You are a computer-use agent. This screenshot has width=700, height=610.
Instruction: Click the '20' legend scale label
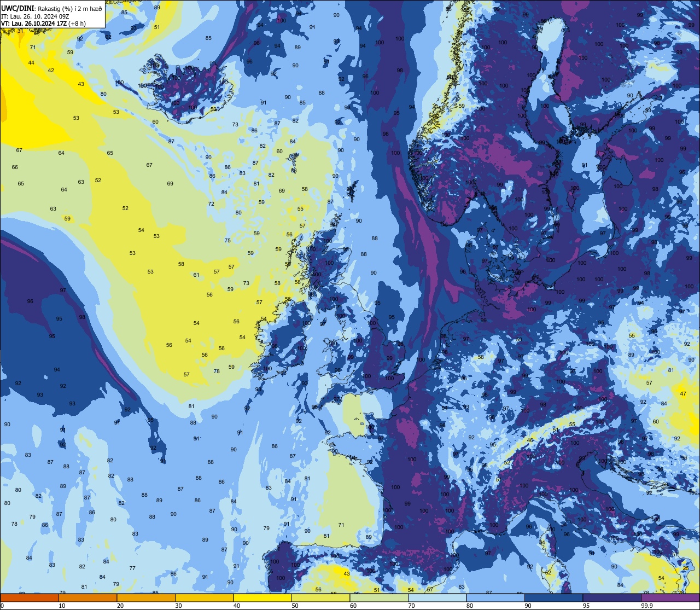click(120, 606)
